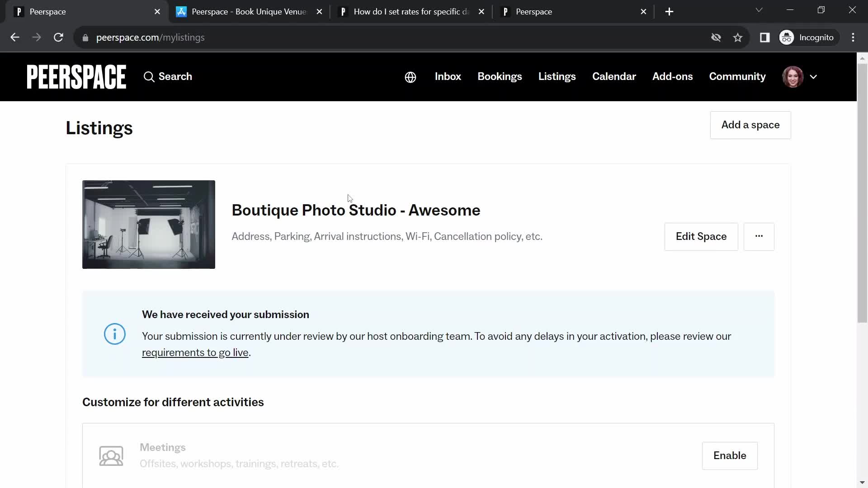Expand the three-dots listing options menu
Viewport: 868px width, 488px height.
click(x=759, y=237)
